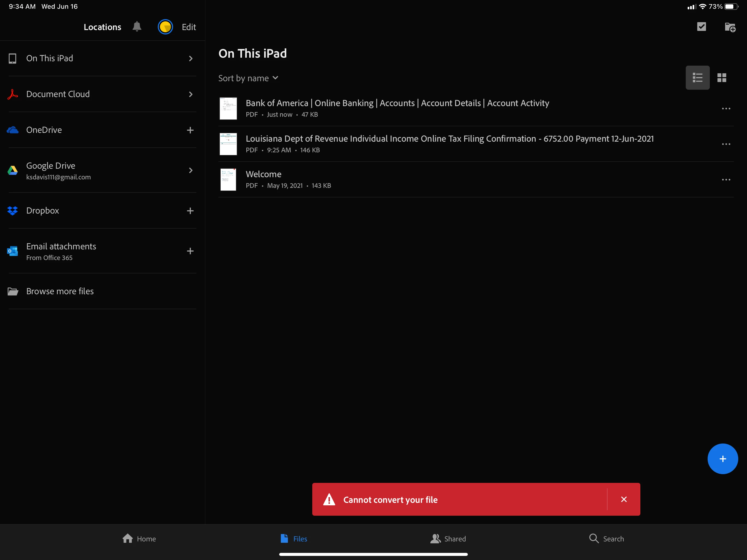Switch to list view
Screen dimensions: 747x560
[x=697, y=78]
